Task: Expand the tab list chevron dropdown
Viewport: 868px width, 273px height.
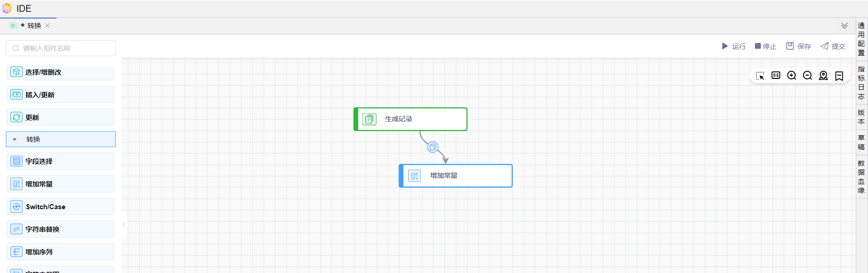Action: point(844,26)
